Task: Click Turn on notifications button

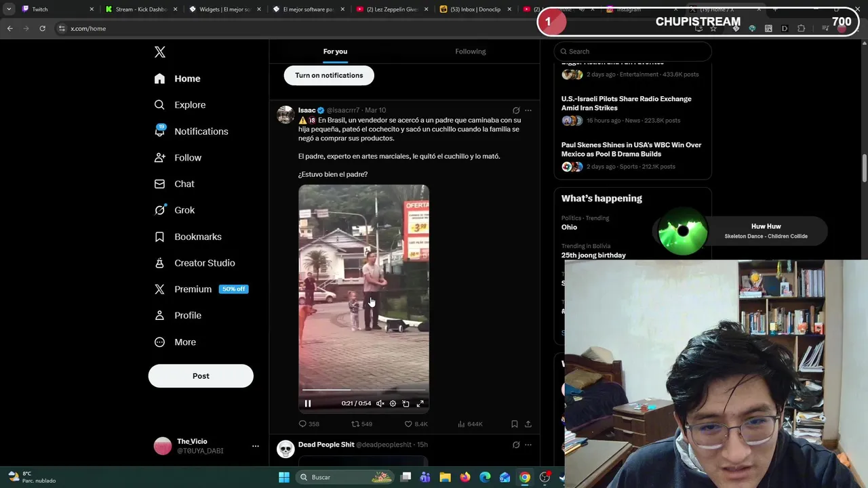Action: (x=329, y=75)
